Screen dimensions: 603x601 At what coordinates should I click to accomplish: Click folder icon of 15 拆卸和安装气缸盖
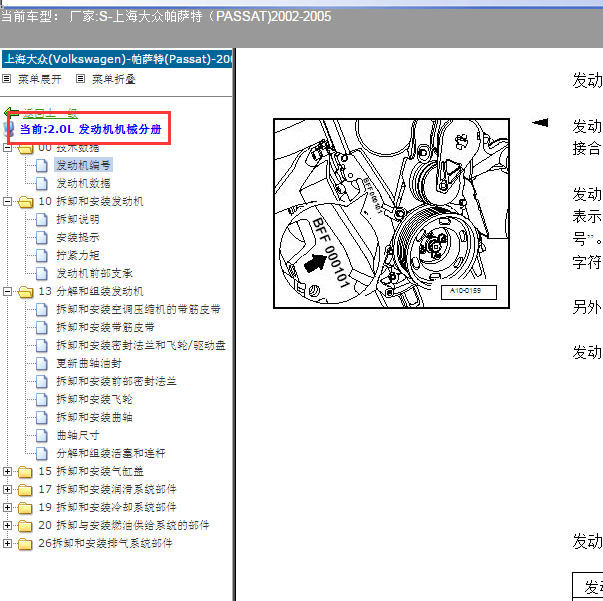pyautogui.click(x=25, y=471)
